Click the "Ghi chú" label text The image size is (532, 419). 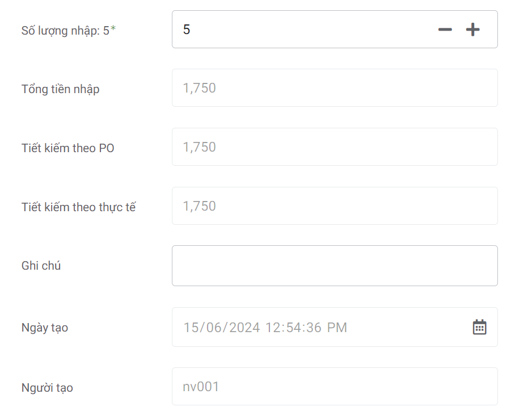point(41,266)
